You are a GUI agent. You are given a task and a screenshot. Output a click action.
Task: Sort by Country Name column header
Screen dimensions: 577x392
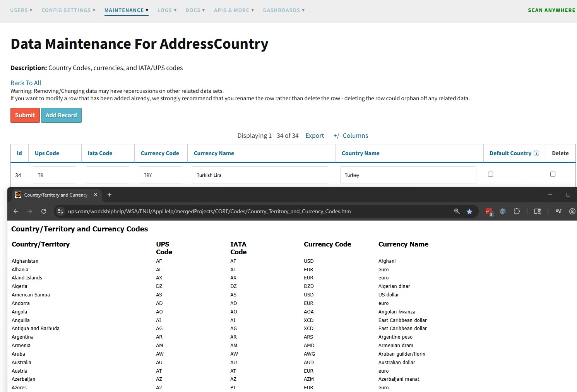point(361,153)
